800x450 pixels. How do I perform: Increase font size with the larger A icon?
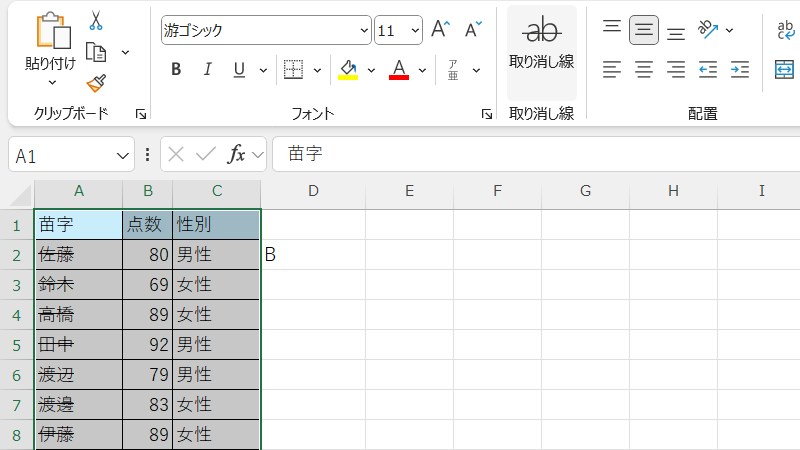[441, 30]
